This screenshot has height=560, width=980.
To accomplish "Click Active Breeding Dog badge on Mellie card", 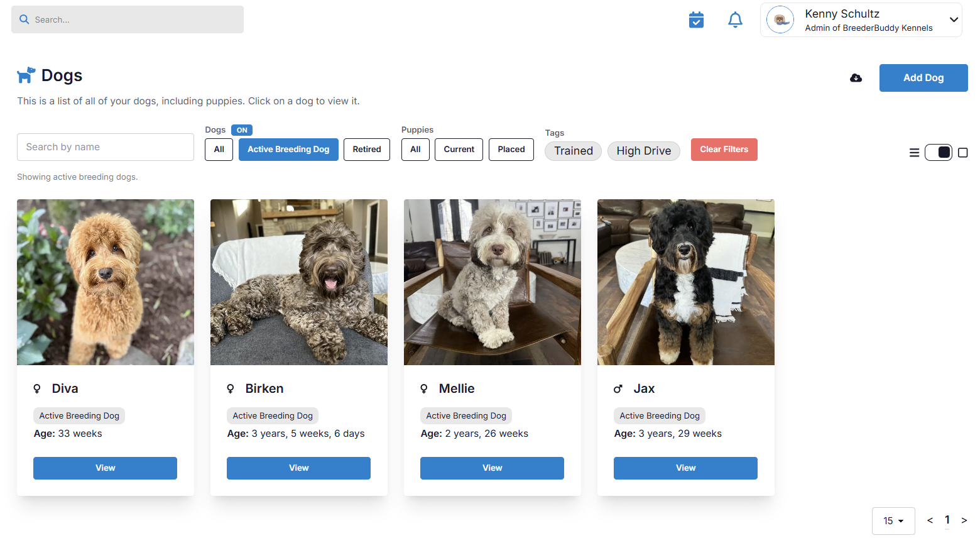I will click(x=466, y=416).
